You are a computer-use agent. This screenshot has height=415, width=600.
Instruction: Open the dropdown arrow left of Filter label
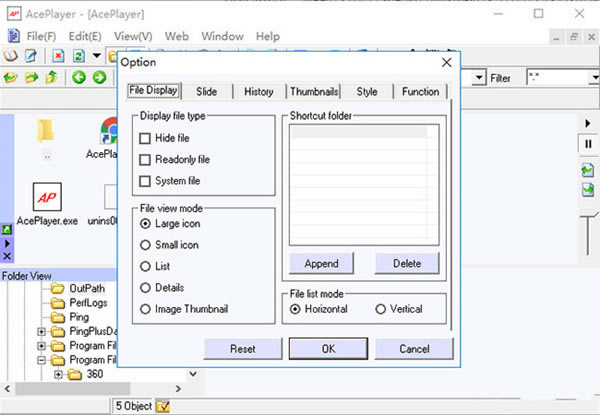pos(479,78)
